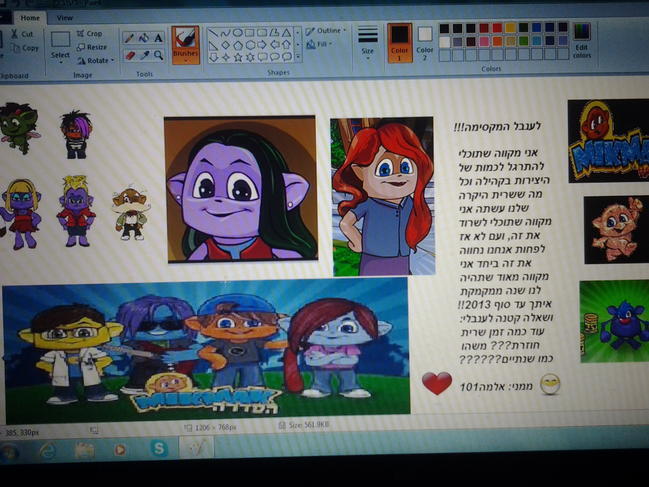Open the Select dropdown arrow

pos(61,62)
